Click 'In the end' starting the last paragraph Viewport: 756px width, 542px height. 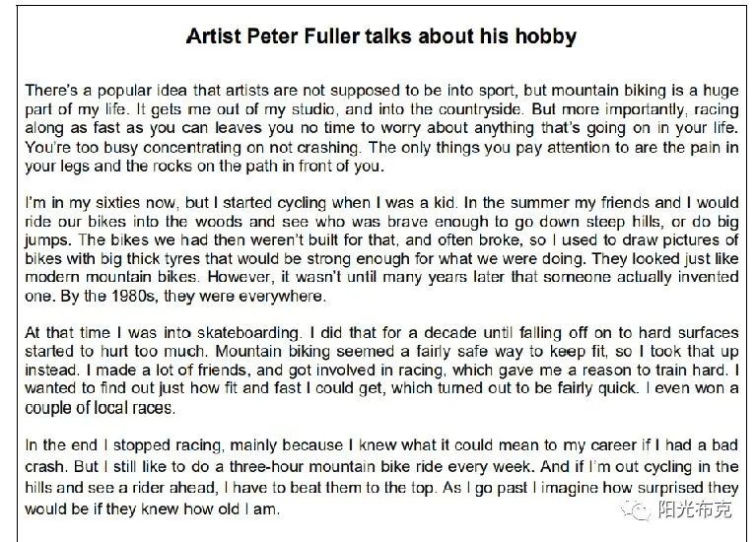(x=61, y=444)
